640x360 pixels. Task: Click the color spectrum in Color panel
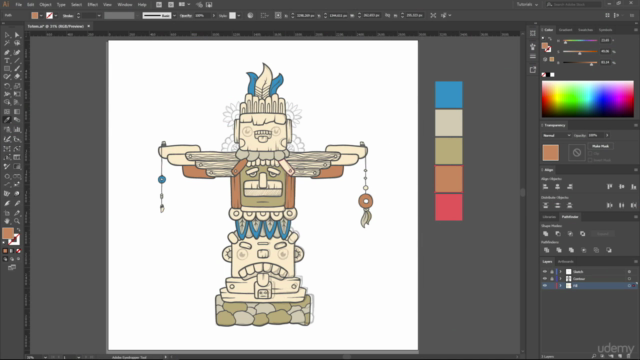click(588, 99)
